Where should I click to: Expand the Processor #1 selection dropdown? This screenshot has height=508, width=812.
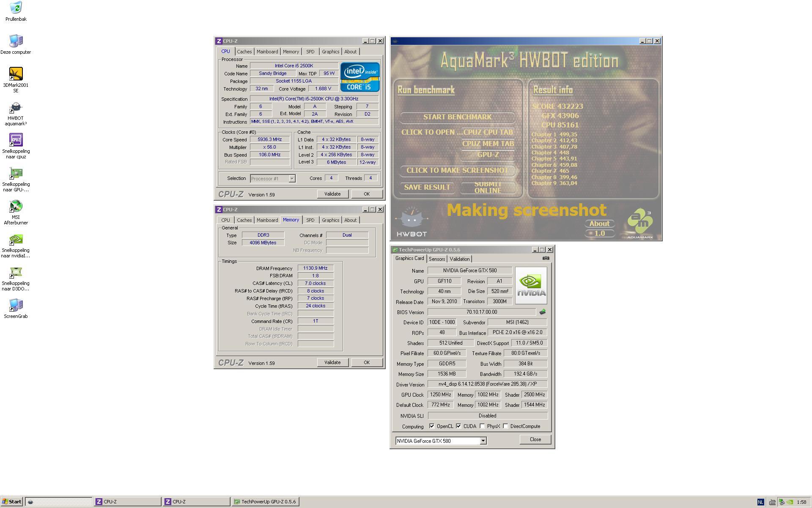pos(292,179)
